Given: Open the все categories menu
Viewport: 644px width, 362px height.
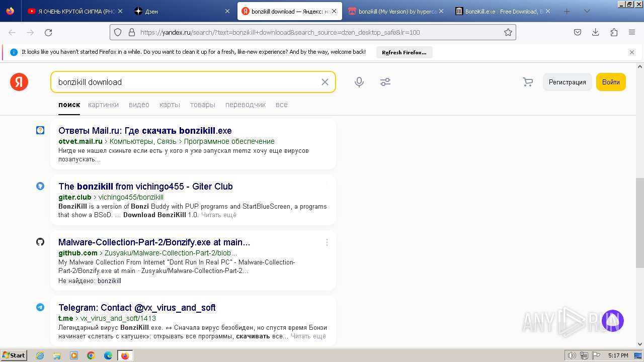Looking at the screenshot, I should pos(282,105).
